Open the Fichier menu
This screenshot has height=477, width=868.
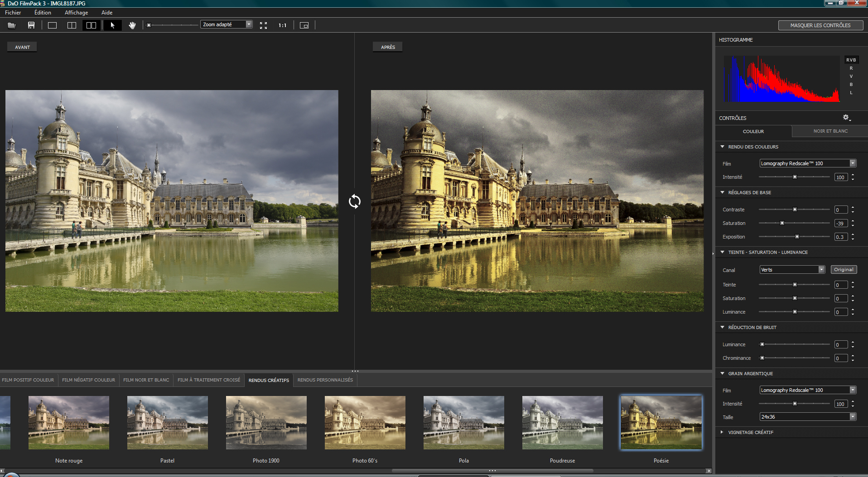[x=13, y=13]
